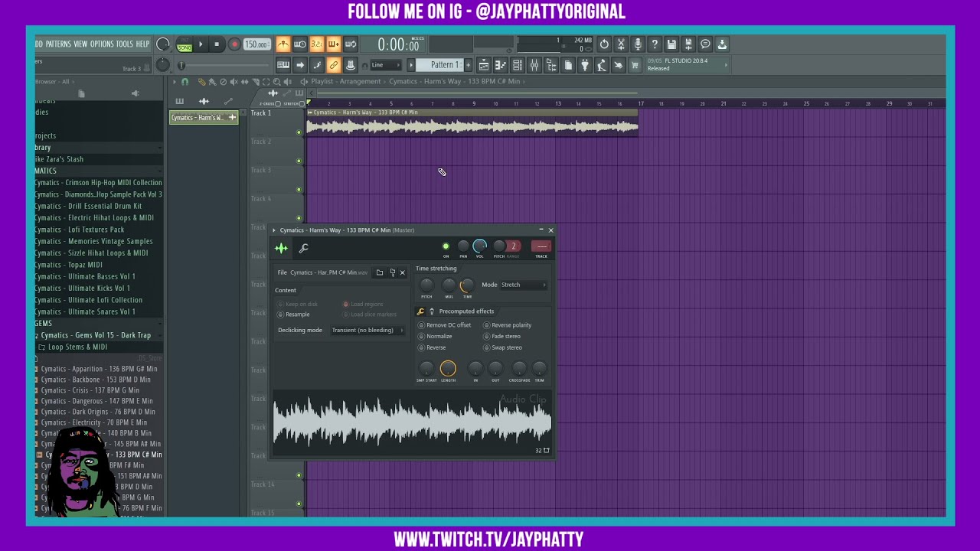Click the TRACK mixer routing selector
The width and height of the screenshot is (980, 551).
(541, 246)
